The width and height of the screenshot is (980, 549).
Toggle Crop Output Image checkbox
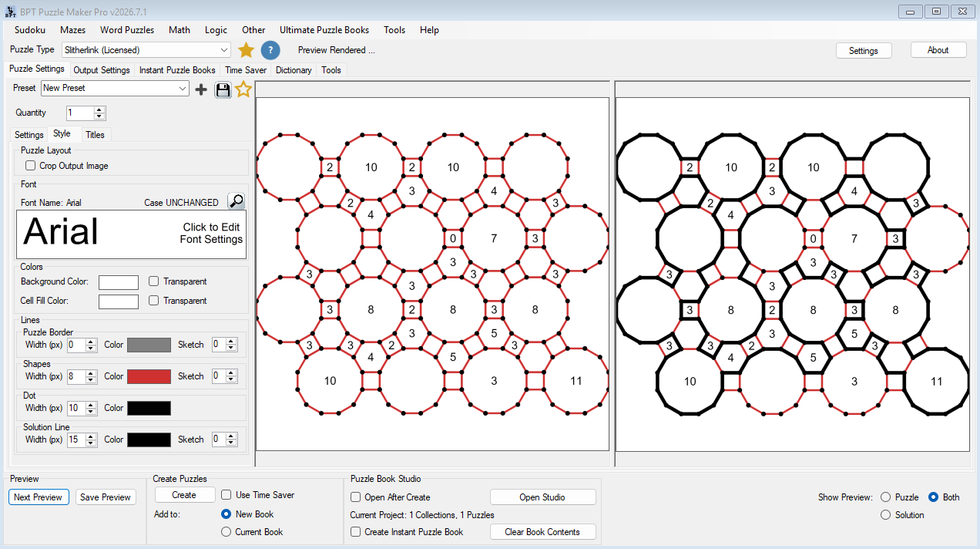(31, 166)
